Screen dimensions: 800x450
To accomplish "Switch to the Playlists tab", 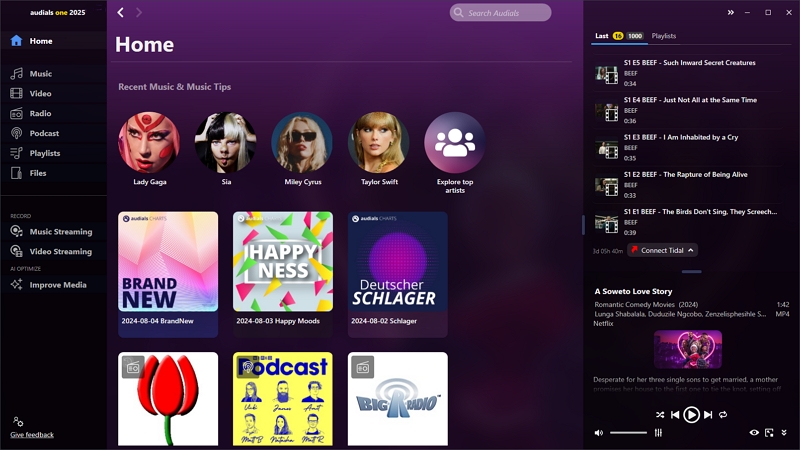I will pyautogui.click(x=663, y=36).
